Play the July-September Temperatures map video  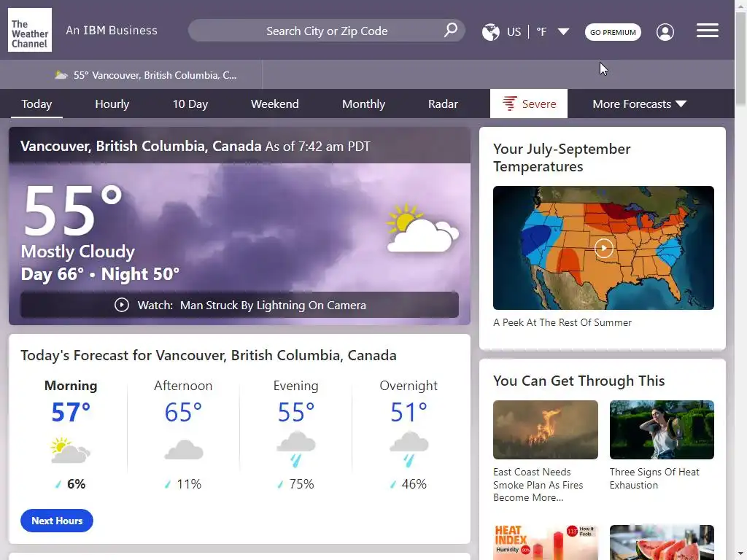click(603, 248)
